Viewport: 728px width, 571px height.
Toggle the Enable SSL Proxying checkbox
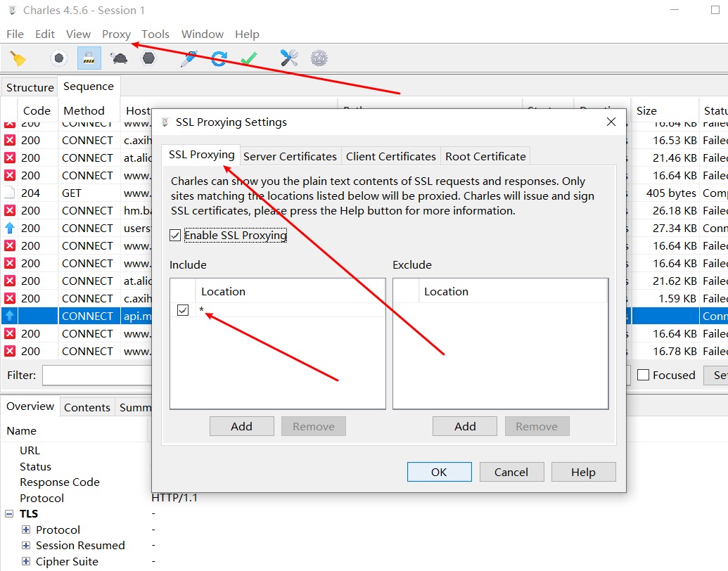(175, 236)
